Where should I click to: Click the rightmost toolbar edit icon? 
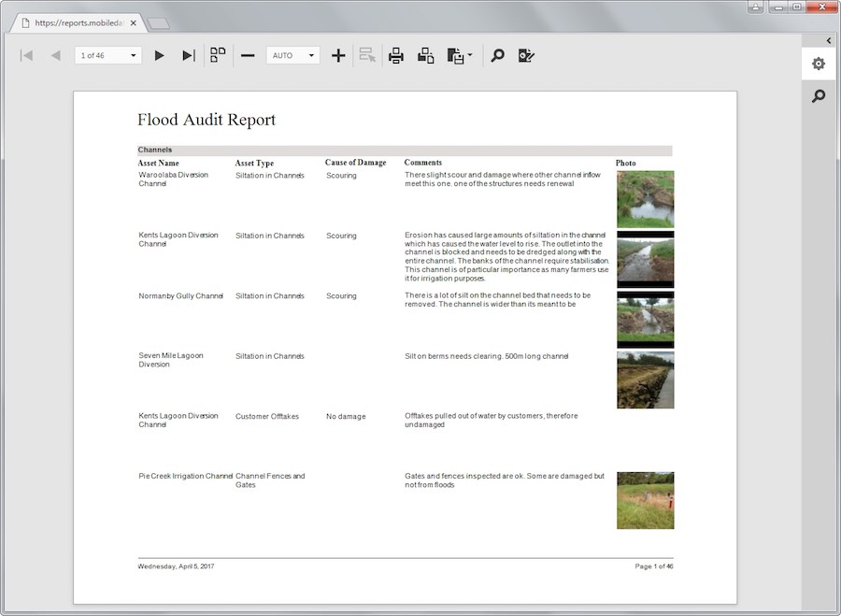point(526,55)
